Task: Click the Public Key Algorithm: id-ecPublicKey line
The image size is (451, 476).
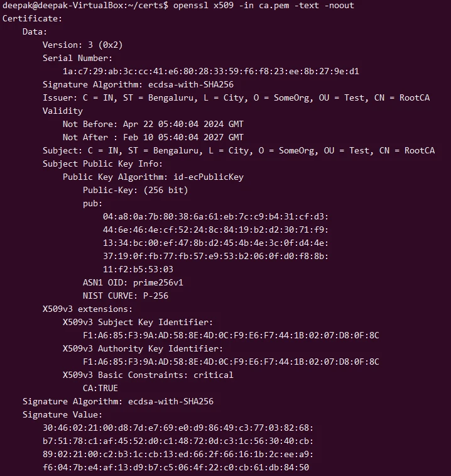Action: point(153,177)
